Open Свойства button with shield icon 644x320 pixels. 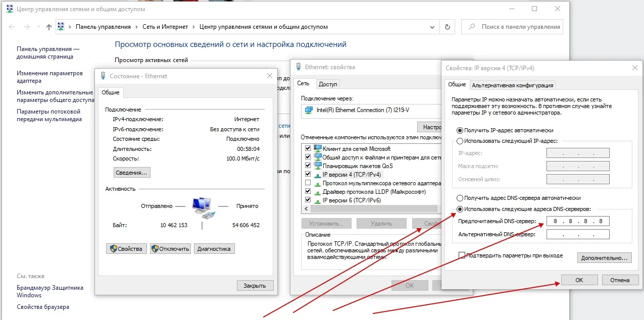click(126, 248)
